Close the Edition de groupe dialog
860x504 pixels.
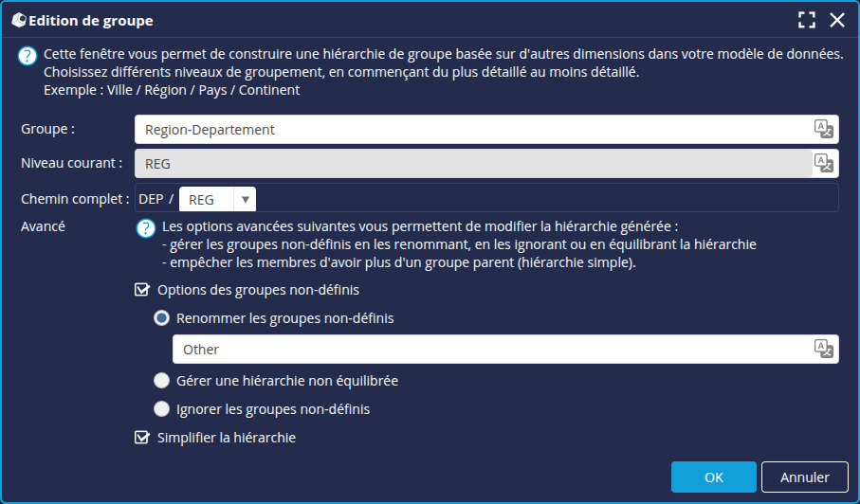click(x=836, y=20)
